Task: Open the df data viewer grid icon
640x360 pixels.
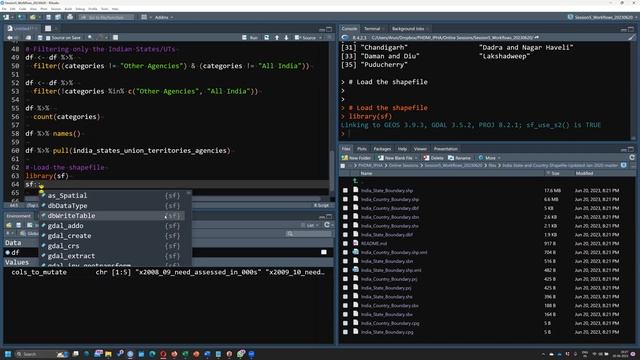Action: coord(324,252)
